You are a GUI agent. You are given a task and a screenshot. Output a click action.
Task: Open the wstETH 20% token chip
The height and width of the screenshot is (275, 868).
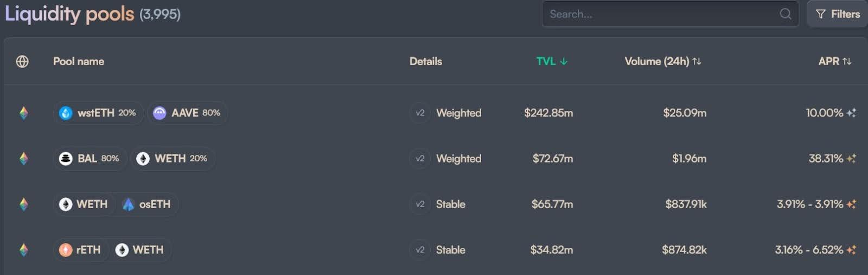click(x=99, y=113)
